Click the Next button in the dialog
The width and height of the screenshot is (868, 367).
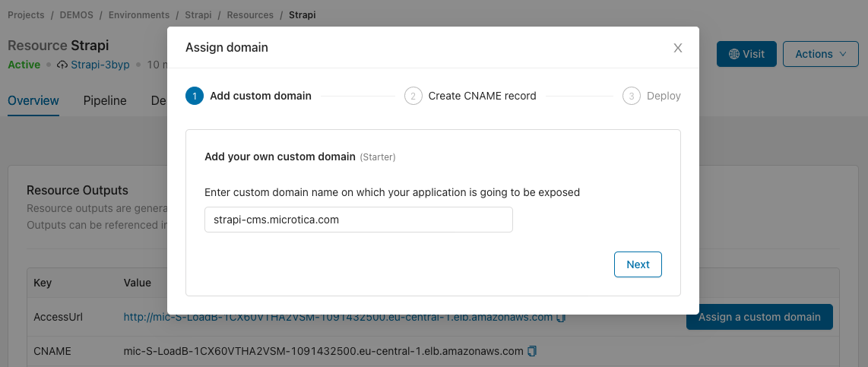(638, 264)
